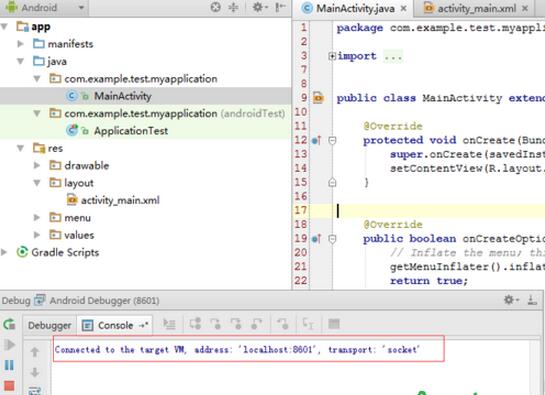
Task: Click the override gutter icon on line 12
Action: point(316,140)
